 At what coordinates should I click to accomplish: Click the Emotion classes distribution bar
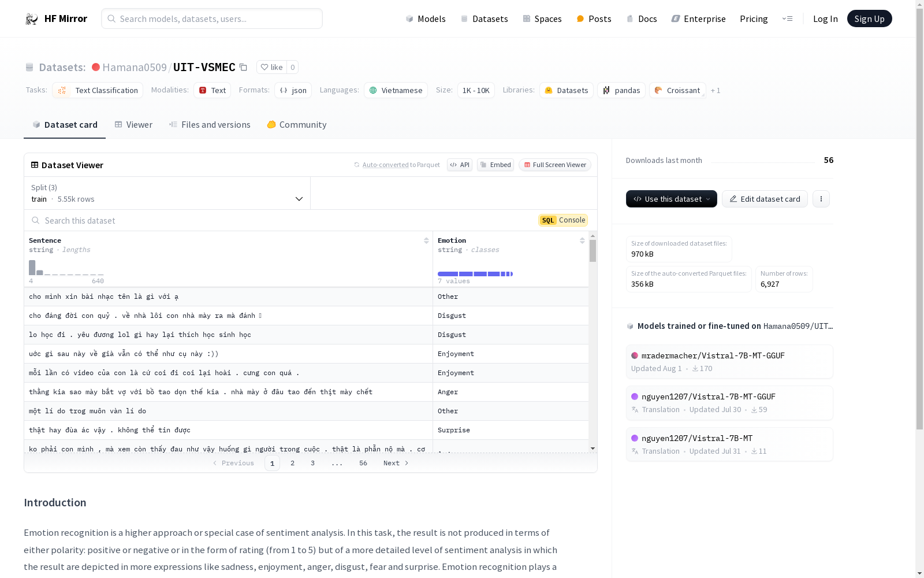(x=475, y=274)
